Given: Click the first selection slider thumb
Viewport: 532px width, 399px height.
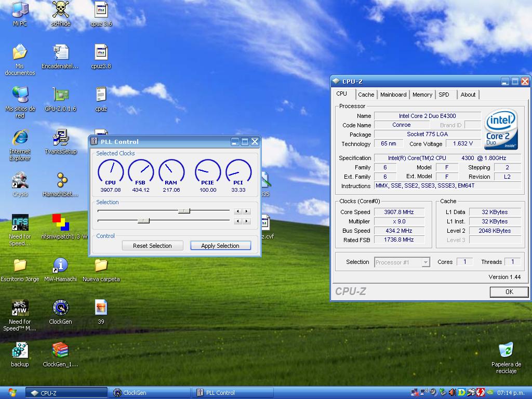Looking at the screenshot, I should [x=184, y=211].
